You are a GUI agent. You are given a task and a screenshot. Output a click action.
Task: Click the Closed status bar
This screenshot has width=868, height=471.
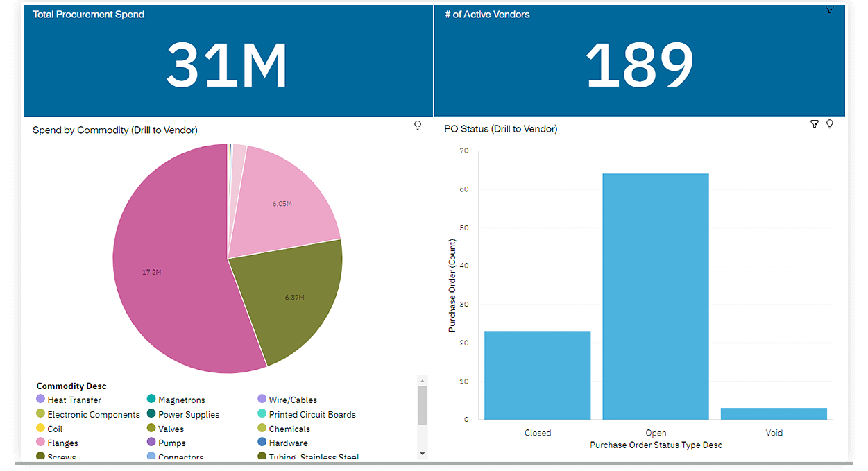pyautogui.click(x=538, y=375)
